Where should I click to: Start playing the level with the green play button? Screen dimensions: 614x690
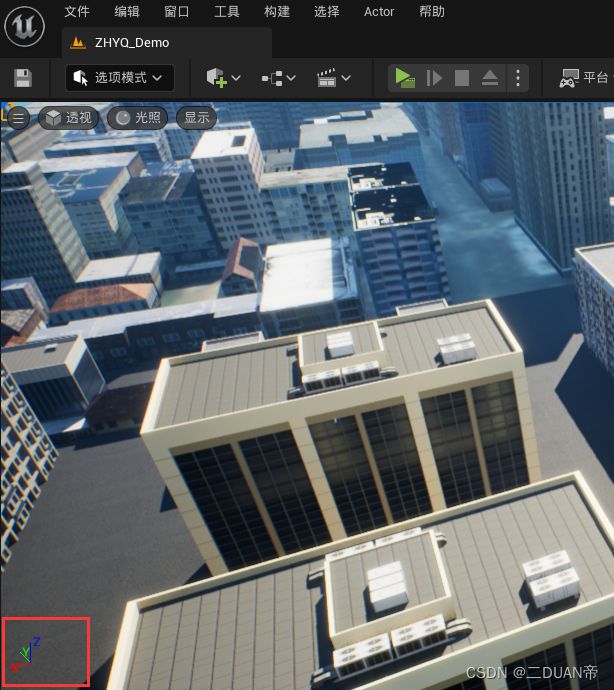(405, 78)
